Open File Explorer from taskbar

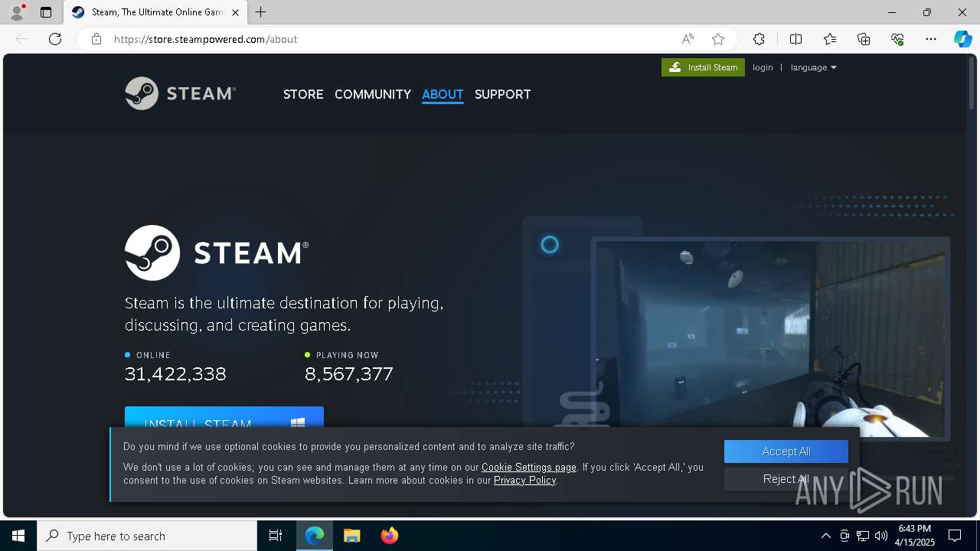click(x=351, y=536)
